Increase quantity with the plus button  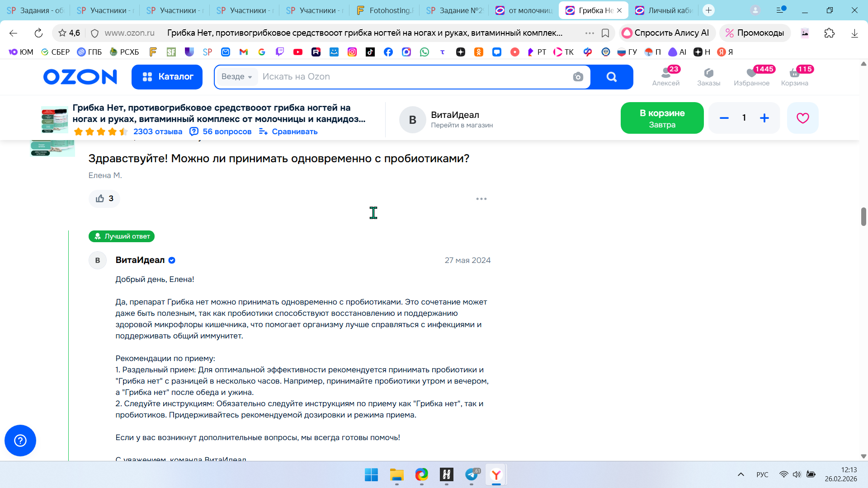pyautogui.click(x=764, y=118)
